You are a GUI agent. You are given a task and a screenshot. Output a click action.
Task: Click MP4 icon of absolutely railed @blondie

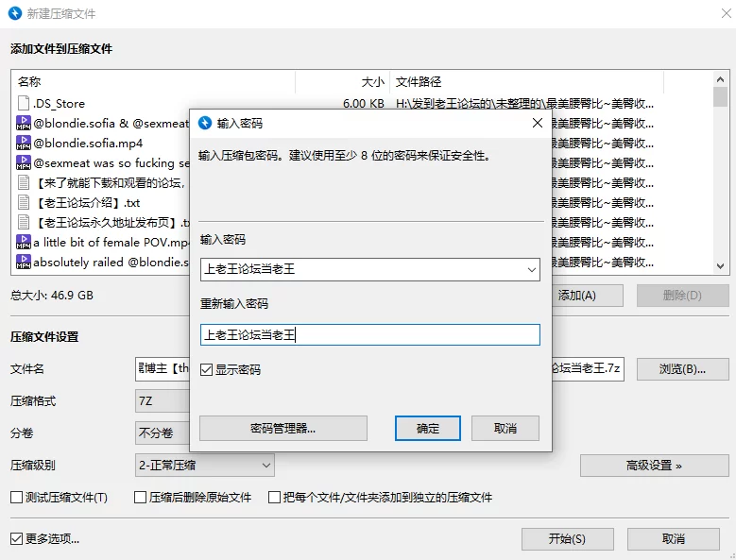coord(24,262)
